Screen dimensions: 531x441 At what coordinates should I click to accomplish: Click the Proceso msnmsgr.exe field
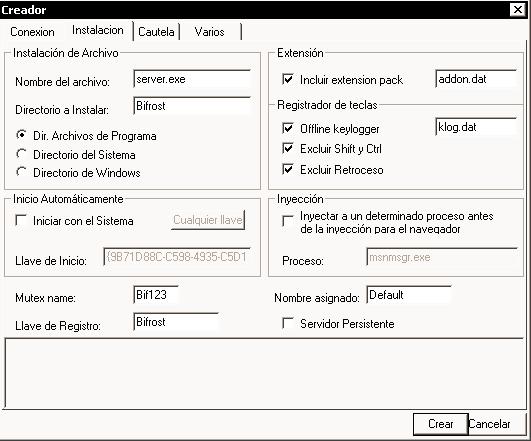(442, 257)
